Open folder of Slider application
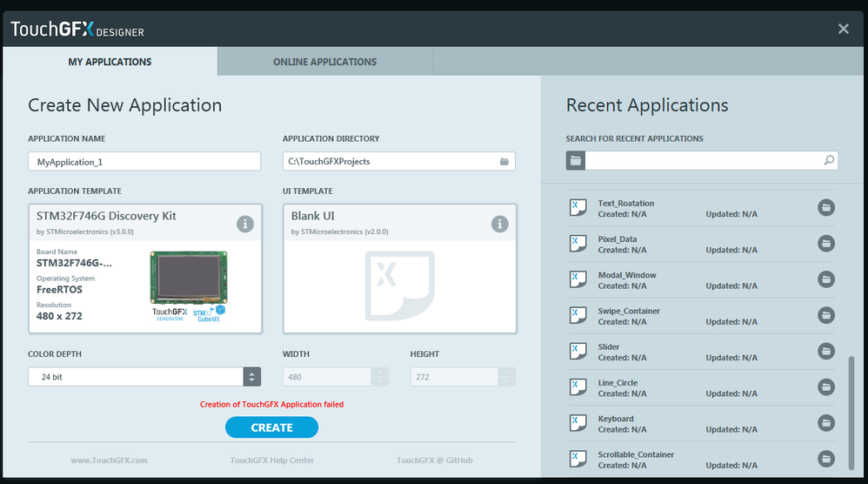 [826, 351]
